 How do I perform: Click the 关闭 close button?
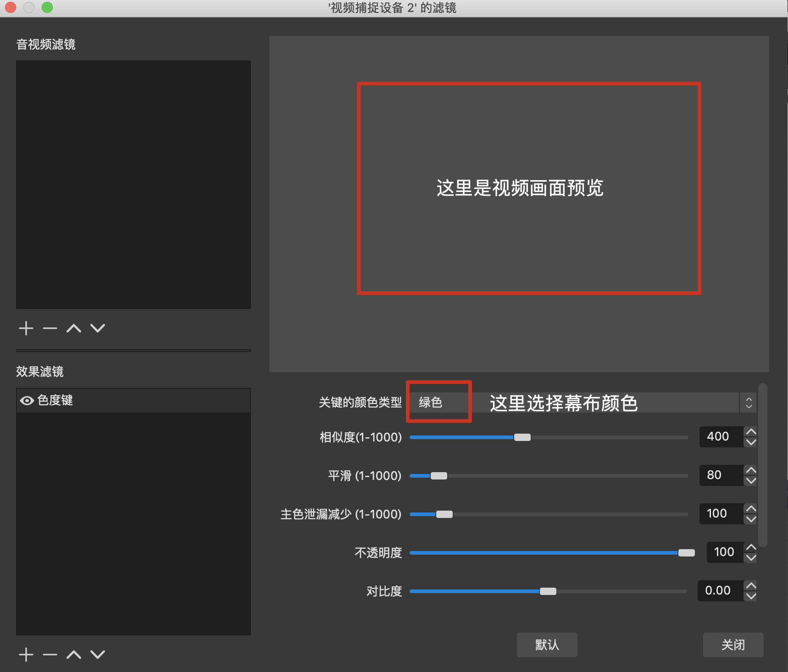pos(733,645)
